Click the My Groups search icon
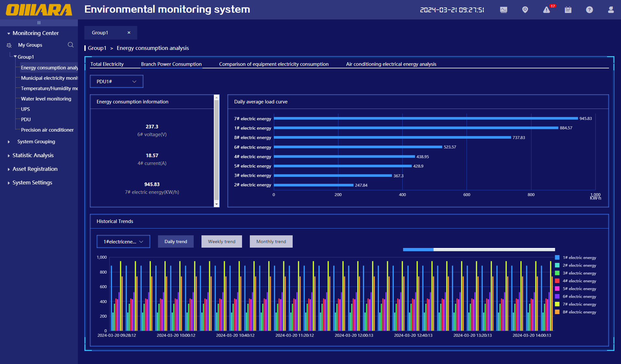This screenshot has height=364, width=621. (70, 45)
